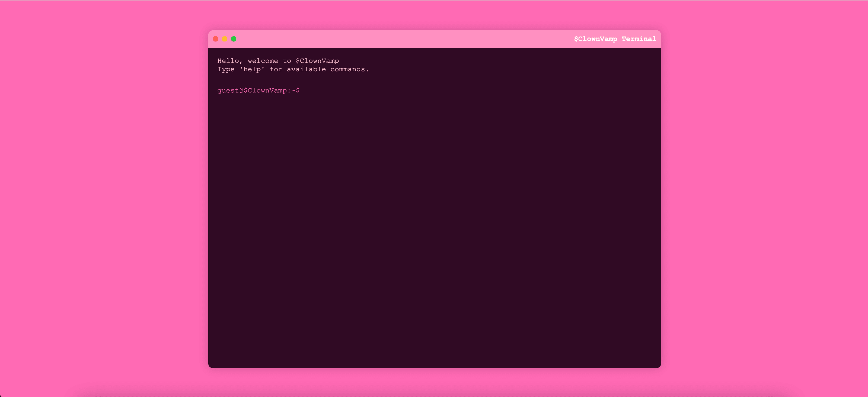The image size is (868, 397).
Task: Click the guest@$ClownVamp:~$ prompt text
Action: (258, 91)
